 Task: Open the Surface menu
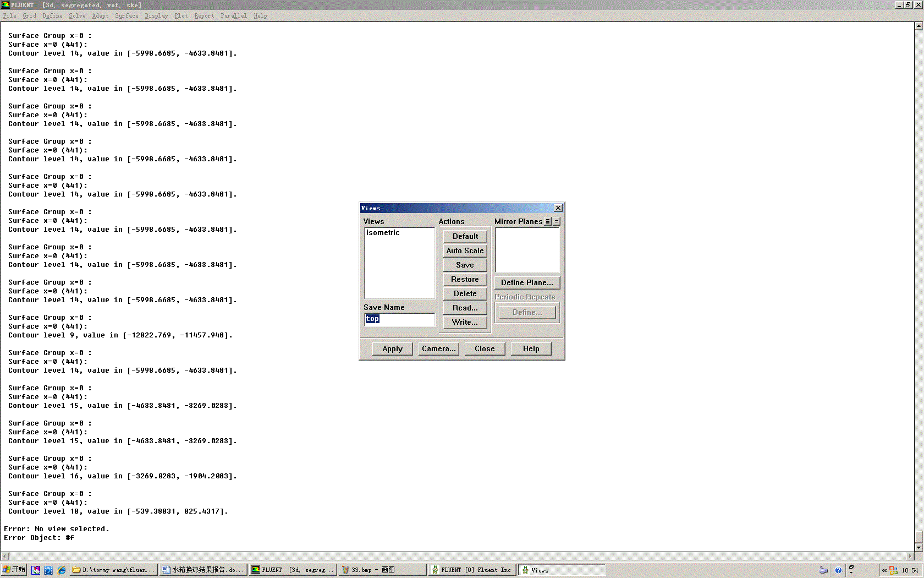pos(127,16)
